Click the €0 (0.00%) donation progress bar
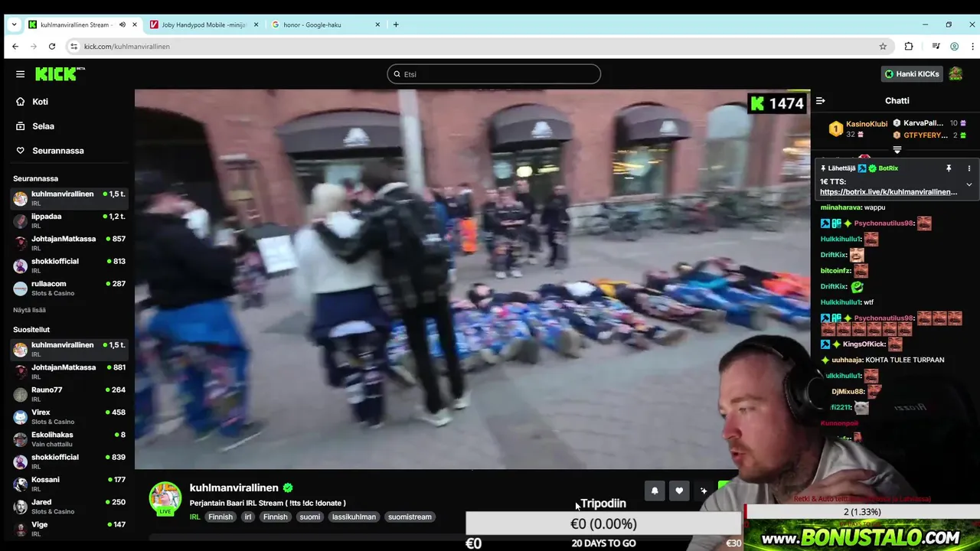This screenshot has height=551, width=980. 603,523
